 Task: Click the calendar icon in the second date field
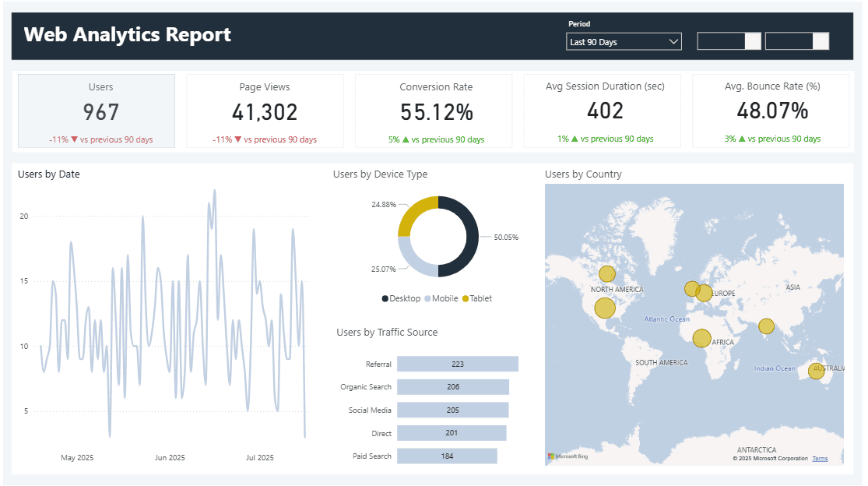click(821, 41)
